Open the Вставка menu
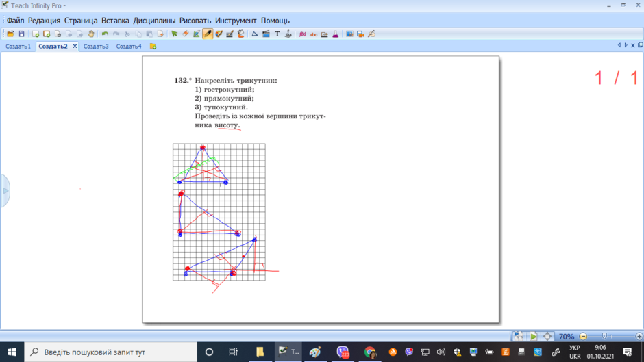 pos(115,21)
